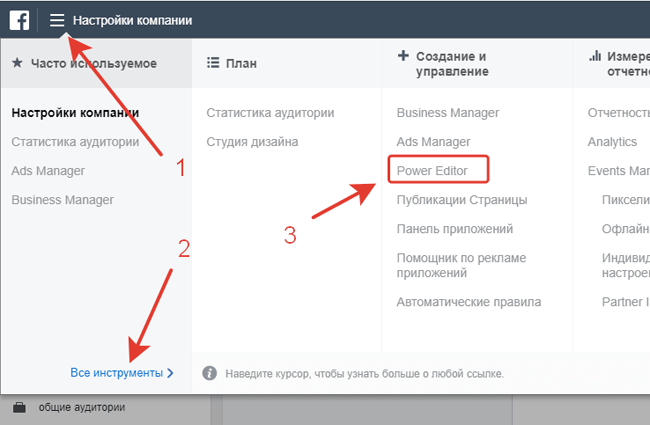Click the star icon in Часто используемое
This screenshot has height=425, width=650.
click(x=17, y=63)
